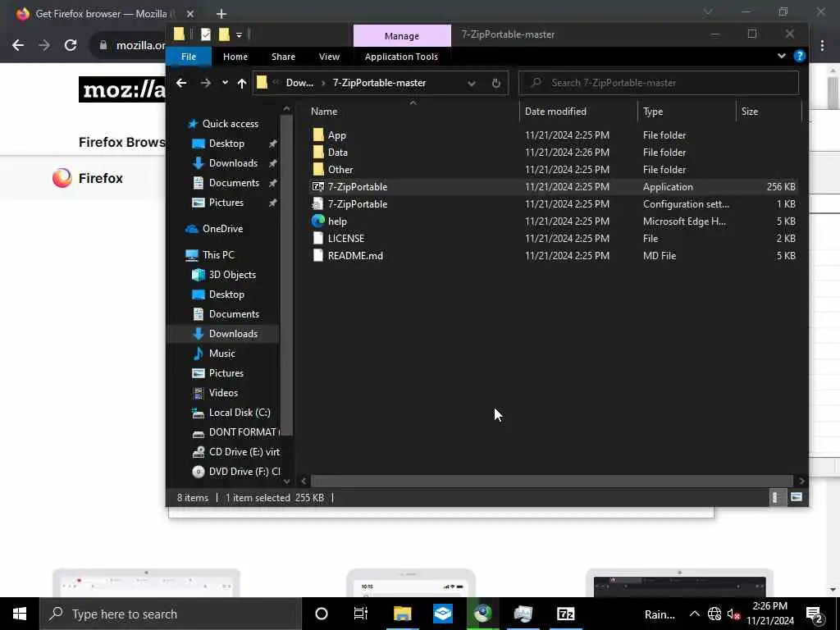
Task: Switch to the Home ribbon tab
Action: [235, 57]
